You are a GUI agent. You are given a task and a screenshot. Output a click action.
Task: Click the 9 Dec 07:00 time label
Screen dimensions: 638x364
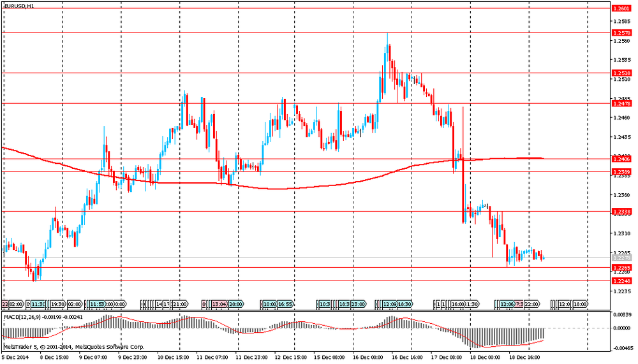point(93,358)
